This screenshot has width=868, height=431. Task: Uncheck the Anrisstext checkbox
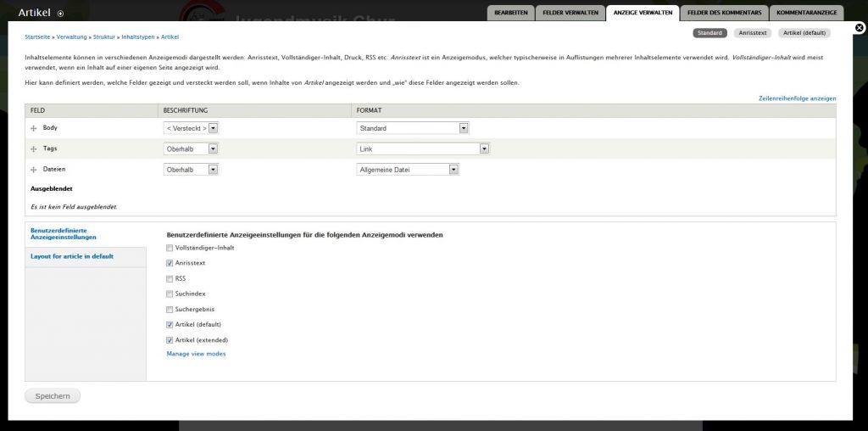pos(170,263)
